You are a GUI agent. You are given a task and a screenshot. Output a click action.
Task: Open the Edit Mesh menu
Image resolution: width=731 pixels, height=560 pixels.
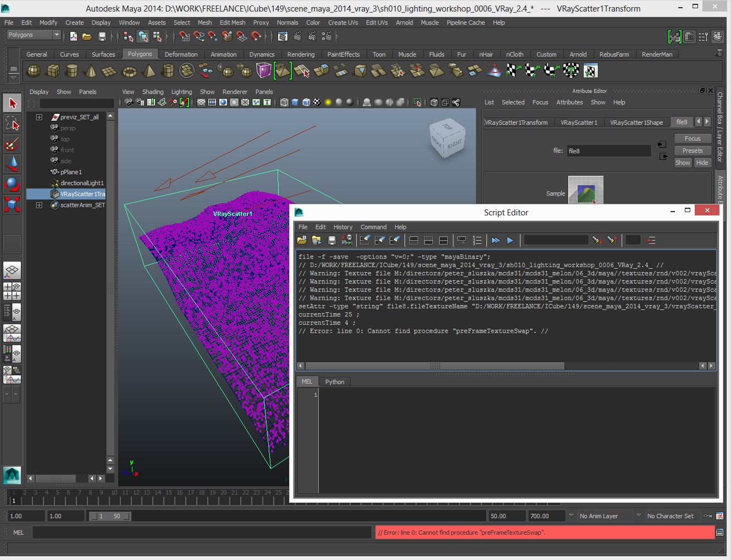click(232, 23)
